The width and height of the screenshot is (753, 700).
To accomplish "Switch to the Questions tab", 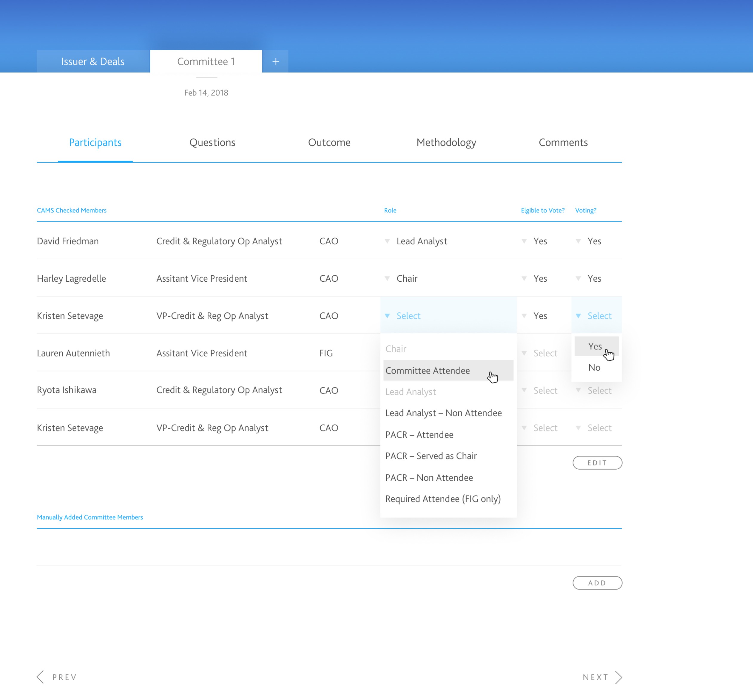I will (x=212, y=142).
